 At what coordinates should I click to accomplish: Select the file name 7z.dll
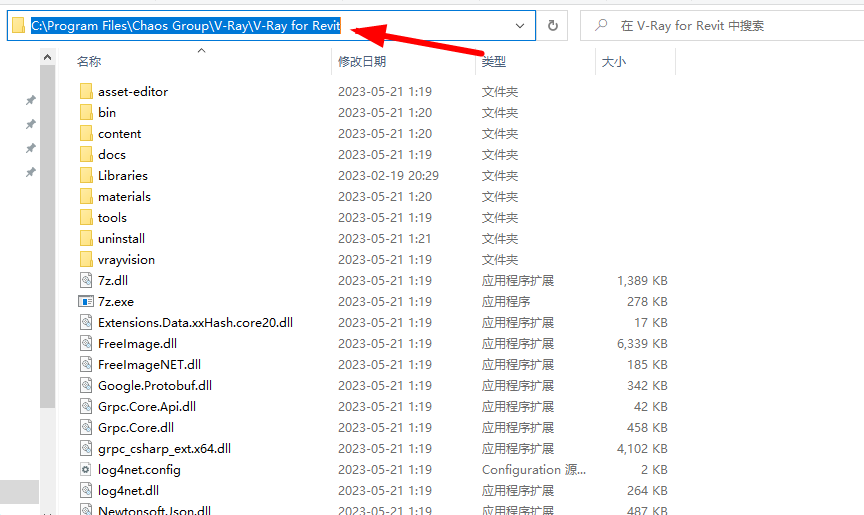113,280
